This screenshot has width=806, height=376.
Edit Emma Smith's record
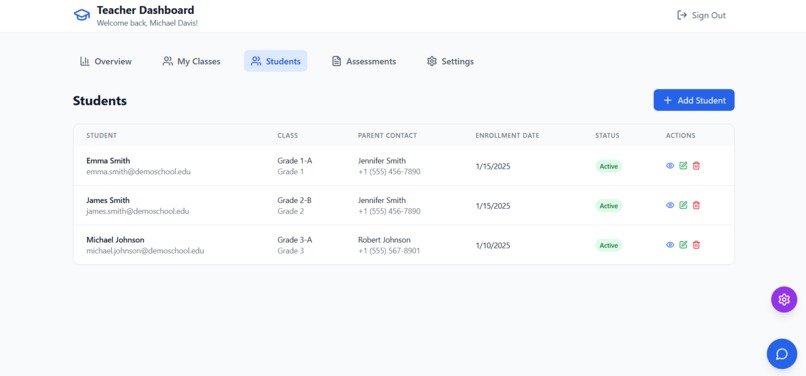683,166
